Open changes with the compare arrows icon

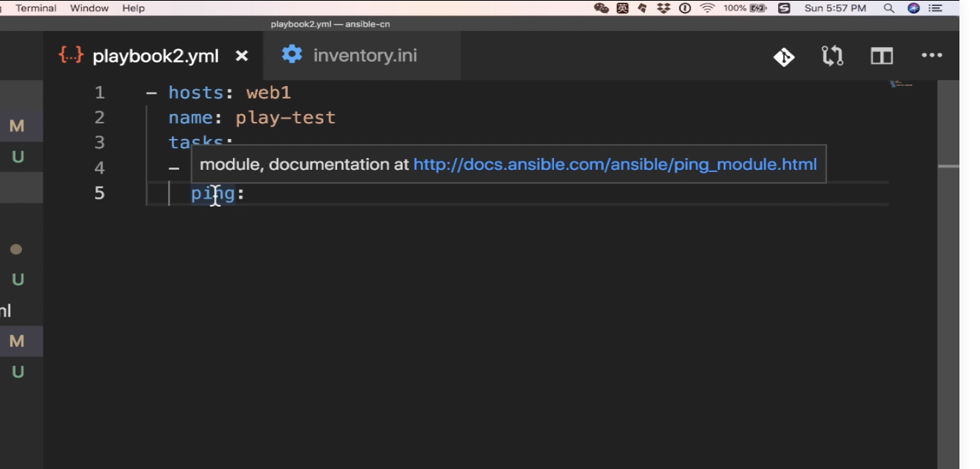[832, 57]
